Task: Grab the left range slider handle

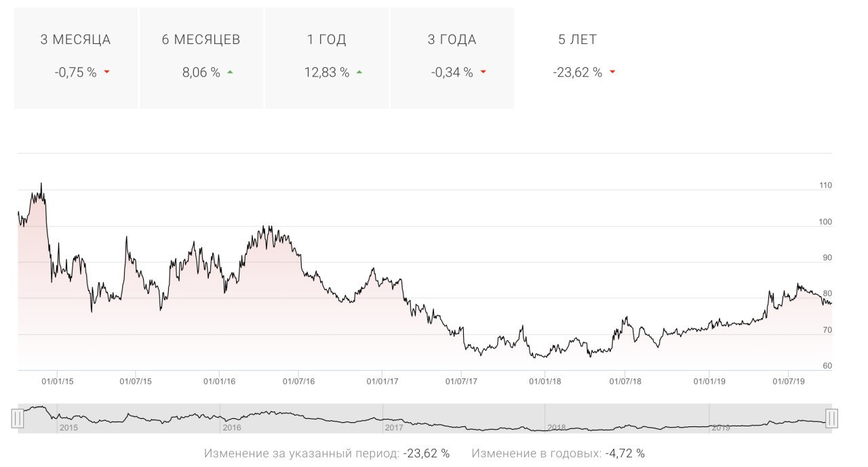Action: (18, 418)
